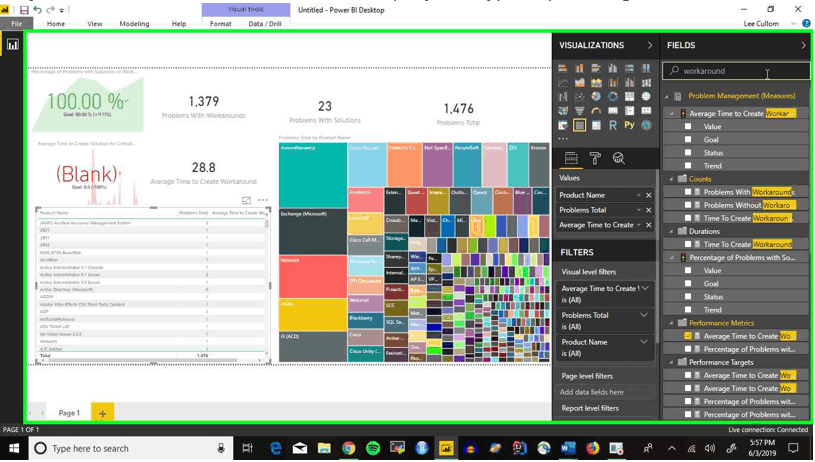This screenshot has height=462, width=815.
Task: Remove Product Name from Values
Action: [649, 195]
